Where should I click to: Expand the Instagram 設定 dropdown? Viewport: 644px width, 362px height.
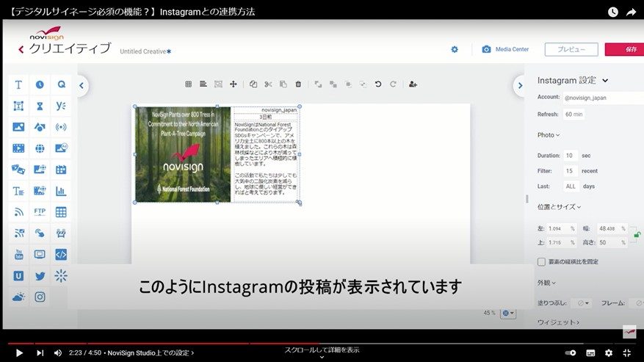coord(605,81)
